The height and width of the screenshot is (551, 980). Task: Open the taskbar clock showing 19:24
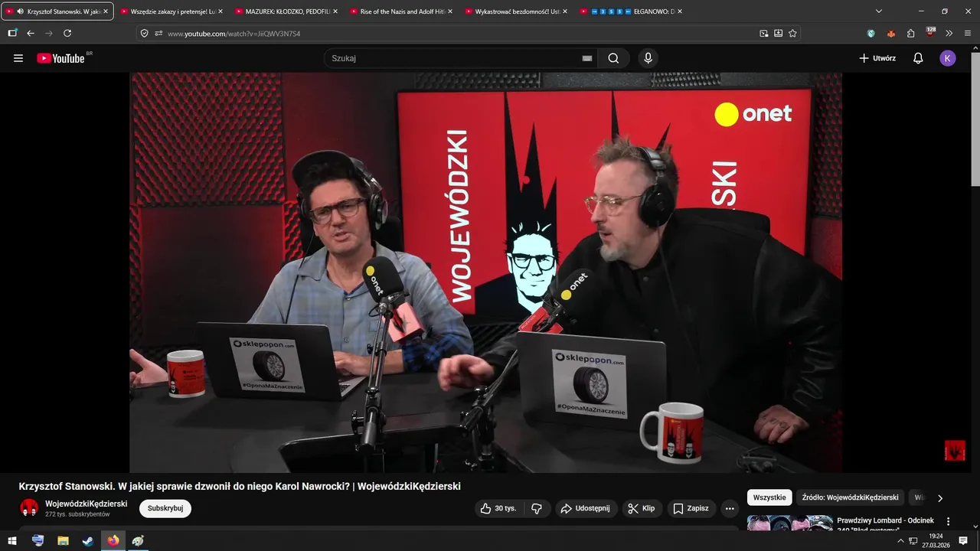click(935, 540)
